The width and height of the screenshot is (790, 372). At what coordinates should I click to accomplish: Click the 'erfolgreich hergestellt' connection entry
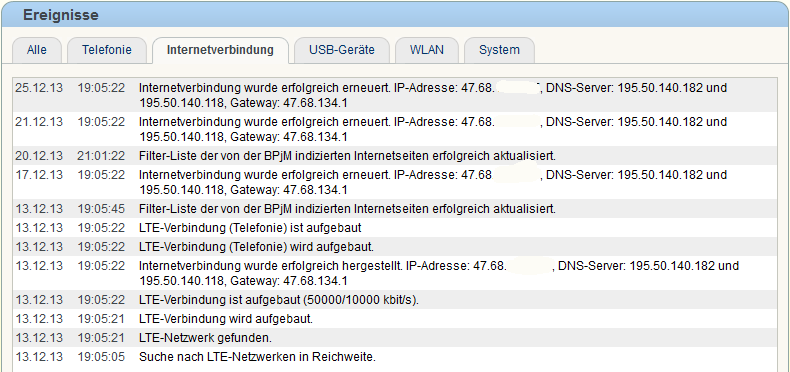coord(395,273)
